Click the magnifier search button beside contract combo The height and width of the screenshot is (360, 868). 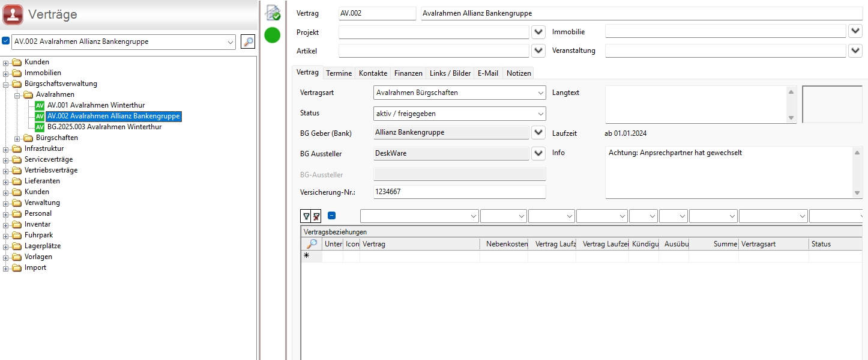248,41
